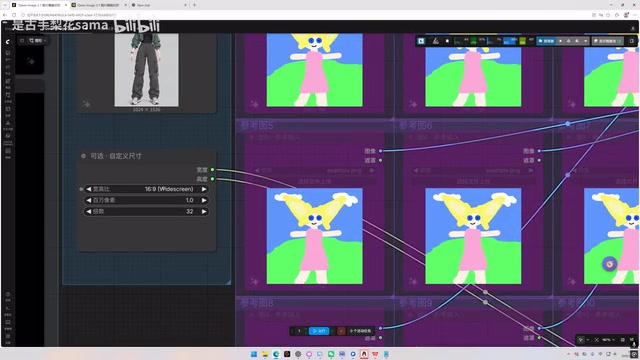Click the 百万像素 value 1.0
The image size is (640, 360).
point(189,200)
